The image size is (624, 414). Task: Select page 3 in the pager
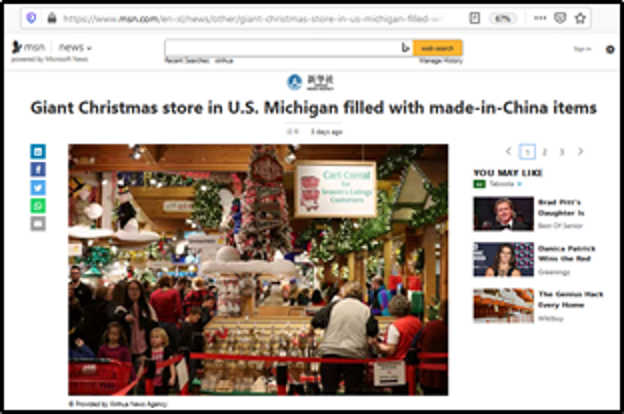562,152
